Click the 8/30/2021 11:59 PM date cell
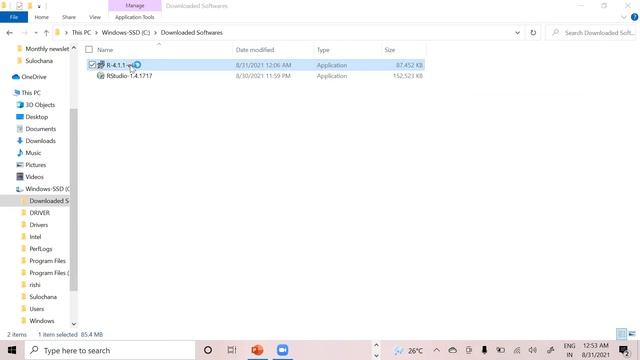 pos(263,76)
